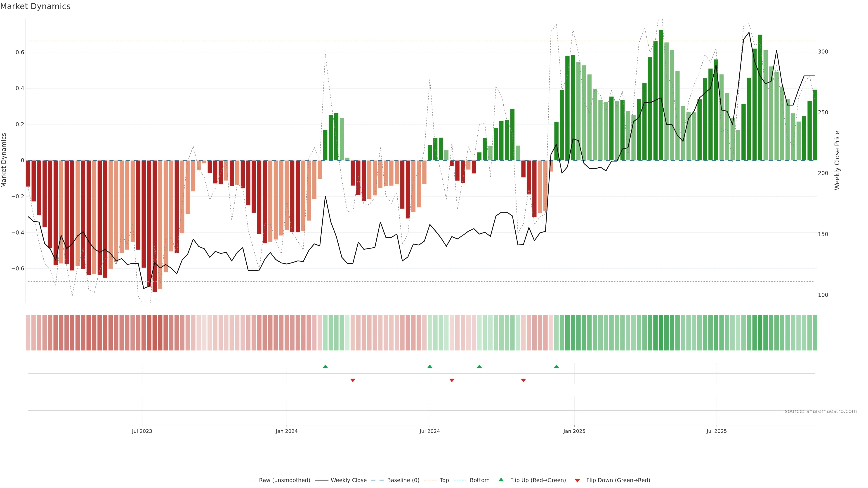868x488 pixels.
Task: Click the Jan 2025 axis label
Action: click(x=574, y=431)
